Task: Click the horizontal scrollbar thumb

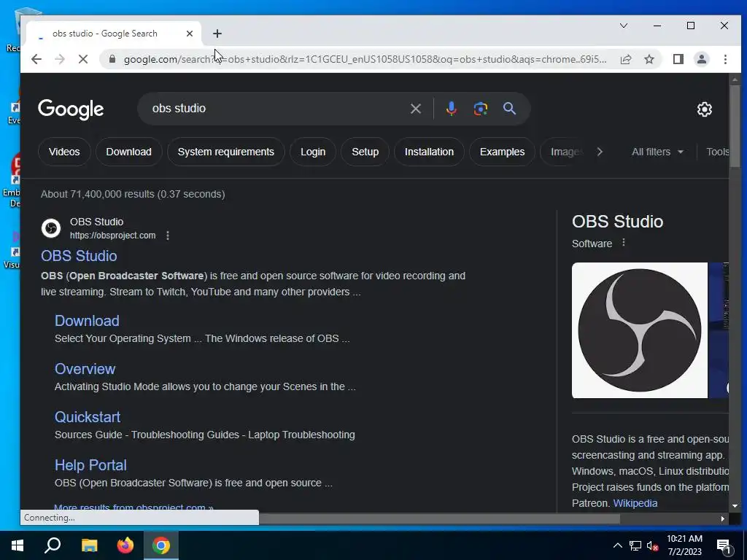Action: (438, 518)
